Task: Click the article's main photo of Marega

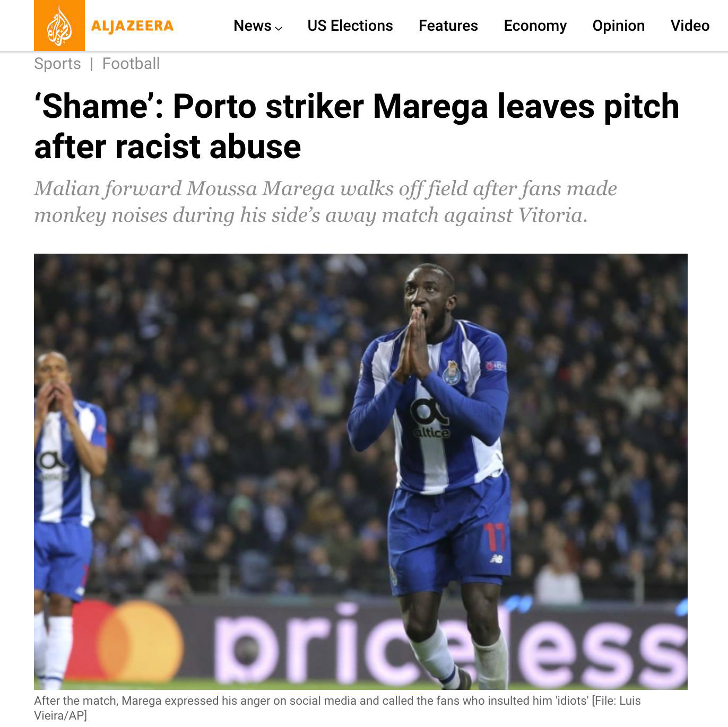Action: 361,471
